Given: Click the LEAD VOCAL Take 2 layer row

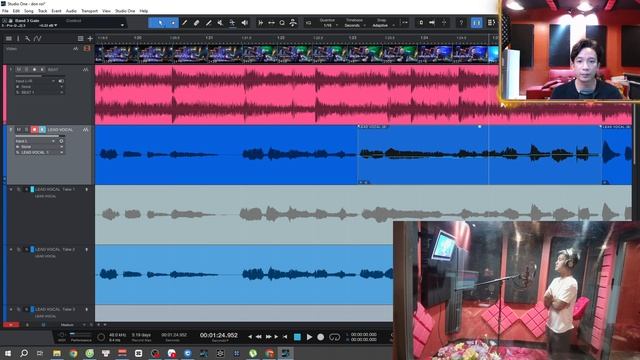Looking at the screenshot, I should coord(51,275).
